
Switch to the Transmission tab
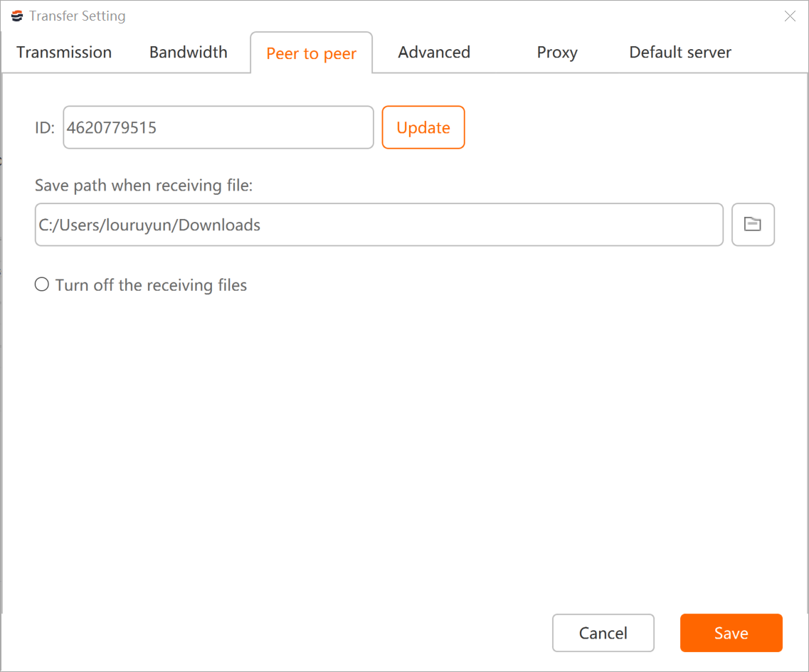point(64,52)
